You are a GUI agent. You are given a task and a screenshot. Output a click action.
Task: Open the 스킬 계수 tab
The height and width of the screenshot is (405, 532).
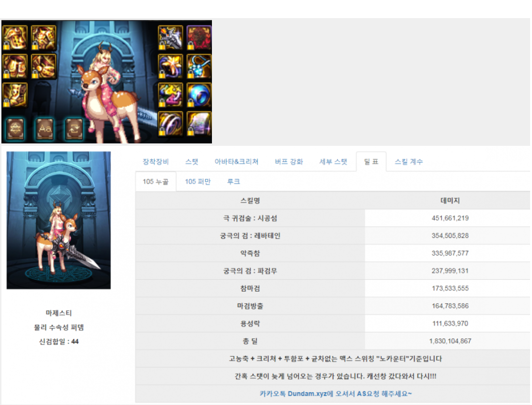tap(409, 162)
